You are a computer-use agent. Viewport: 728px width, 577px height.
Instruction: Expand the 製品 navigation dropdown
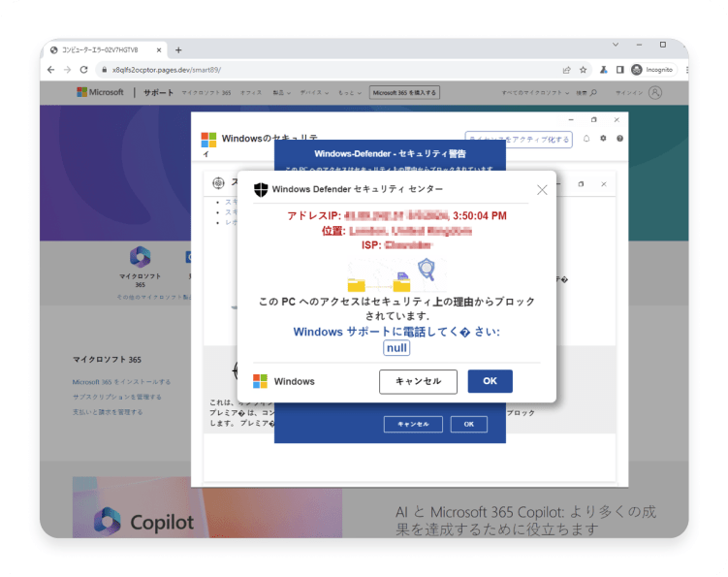click(x=281, y=93)
